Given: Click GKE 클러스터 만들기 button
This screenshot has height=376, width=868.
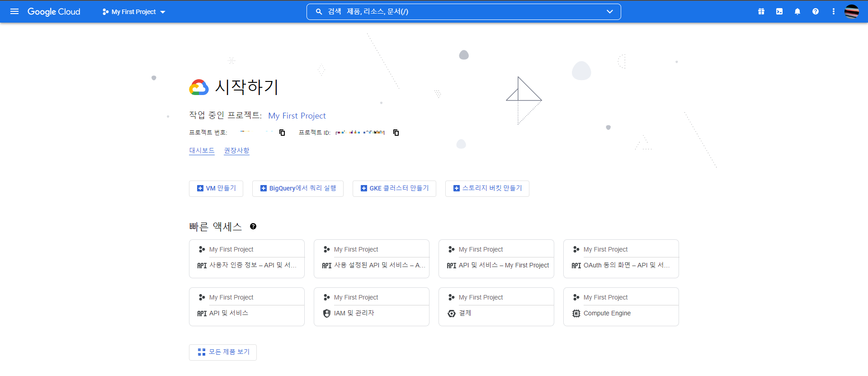Looking at the screenshot, I should point(394,189).
